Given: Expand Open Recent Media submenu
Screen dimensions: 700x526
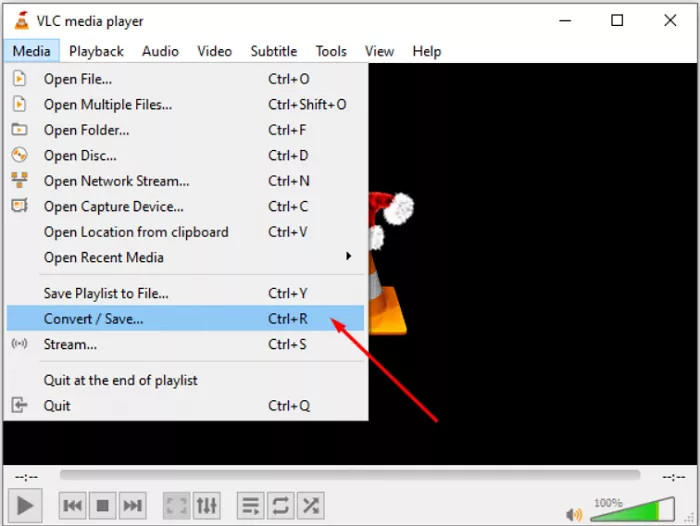Looking at the screenshot, I should coord(185,257).
